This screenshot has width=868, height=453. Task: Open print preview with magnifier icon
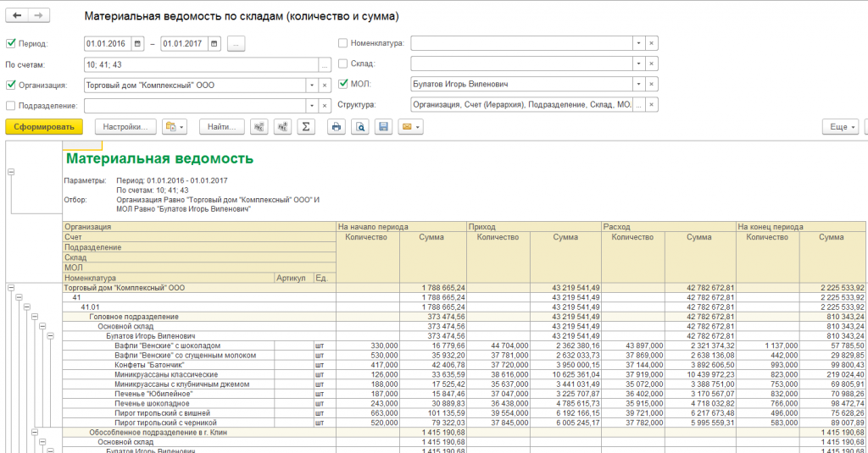[x=359, y=127]
